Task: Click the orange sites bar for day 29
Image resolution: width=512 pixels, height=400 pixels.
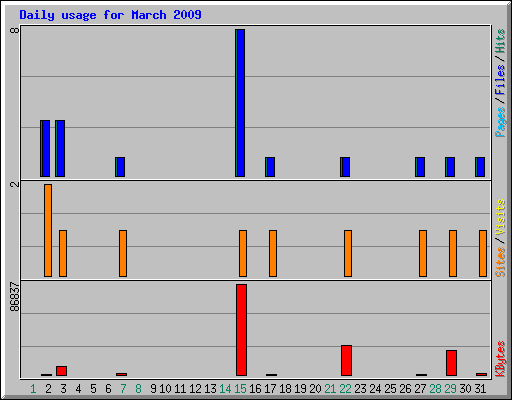Action: tap(453, 253)
